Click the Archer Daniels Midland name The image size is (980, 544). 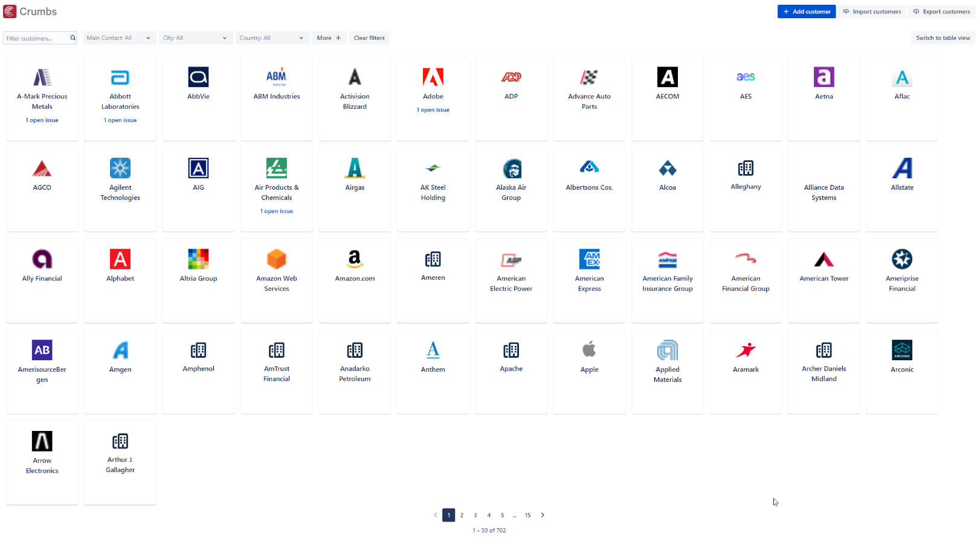[x=824, y=374]
